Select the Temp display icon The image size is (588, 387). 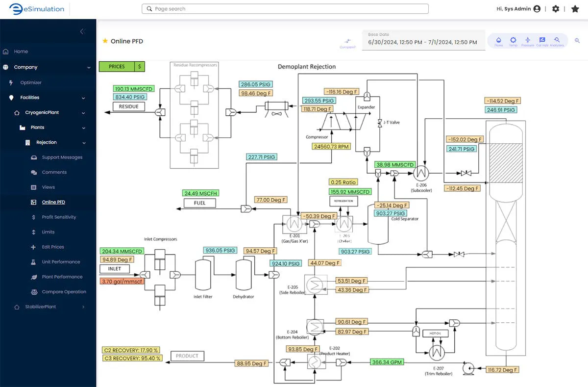pyautogui.click(x=513, y=40)
